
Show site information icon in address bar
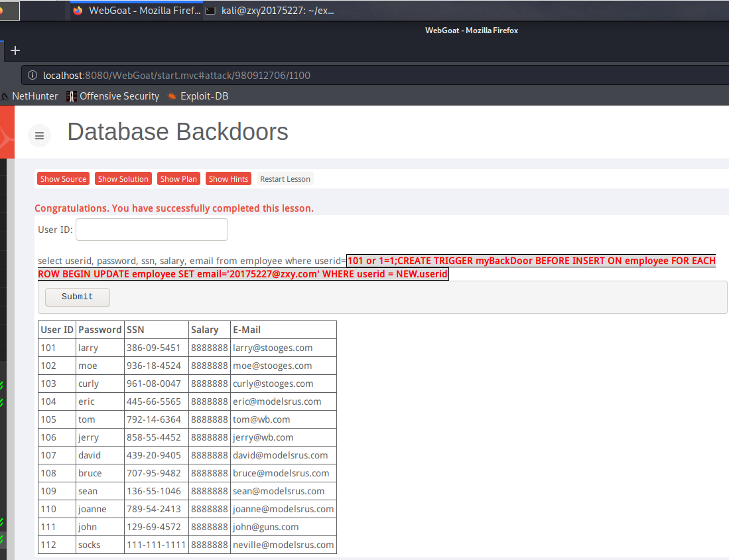pos(32,76)
